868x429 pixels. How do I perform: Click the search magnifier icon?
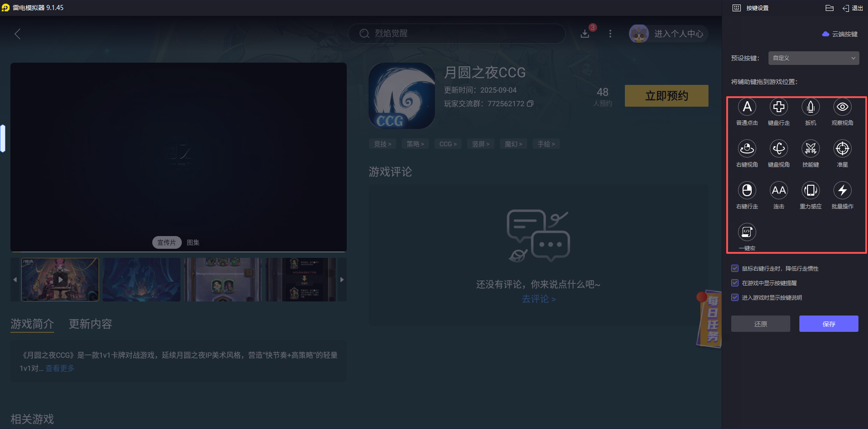pos(364,34)
